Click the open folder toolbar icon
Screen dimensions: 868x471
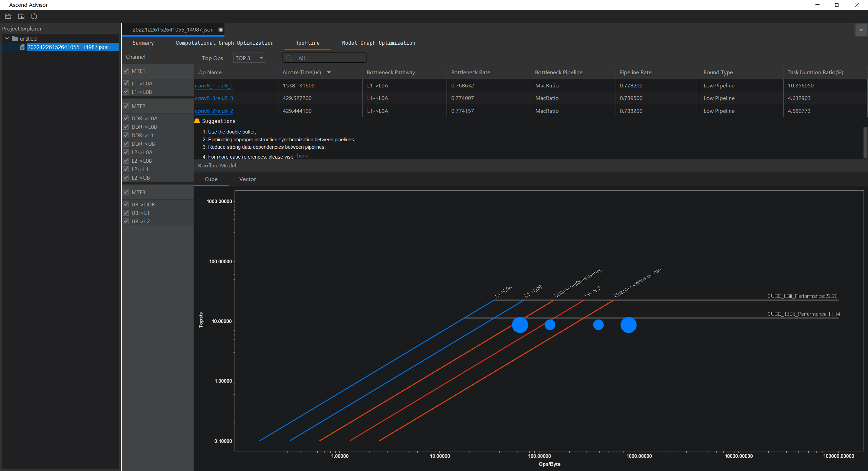coord(8,16)
